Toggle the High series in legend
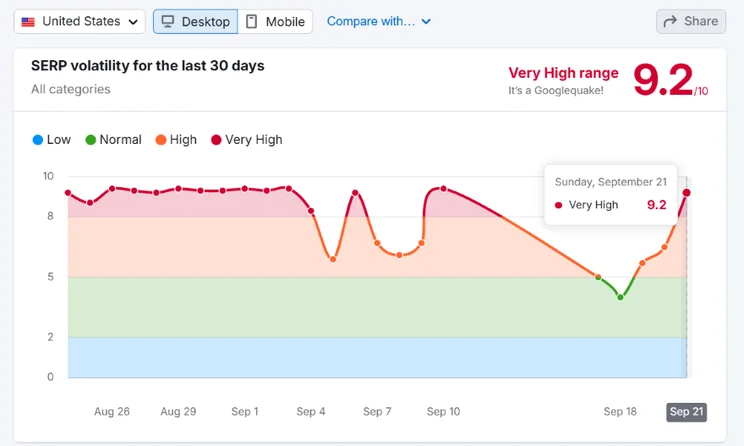This screenshot has height=446, width=744. coord(176,140)
